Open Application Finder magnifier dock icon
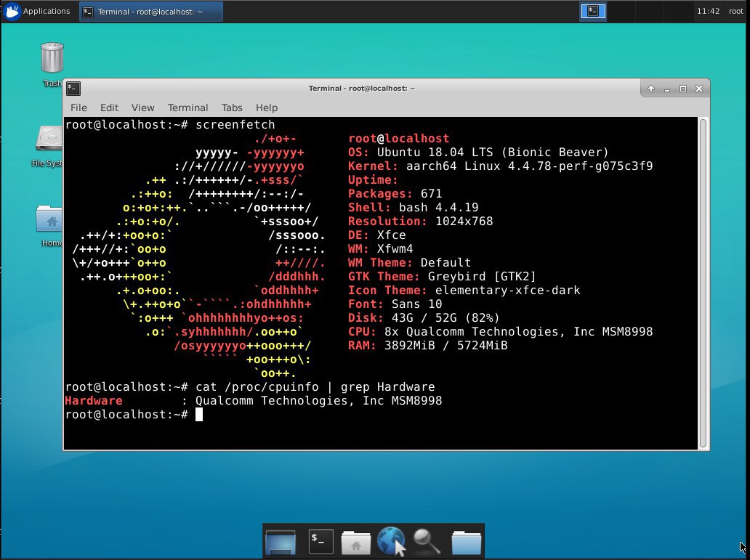Screen dimensions: 750x560 pos(426,542)
